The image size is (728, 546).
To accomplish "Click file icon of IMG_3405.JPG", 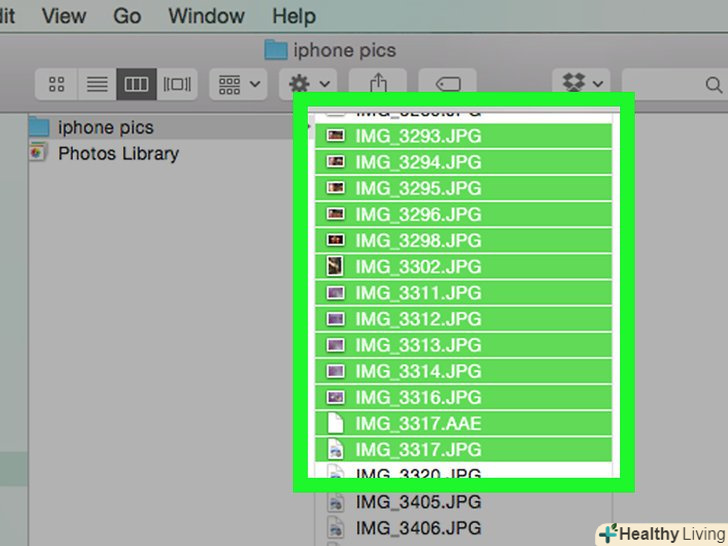I will coord(335,502).
